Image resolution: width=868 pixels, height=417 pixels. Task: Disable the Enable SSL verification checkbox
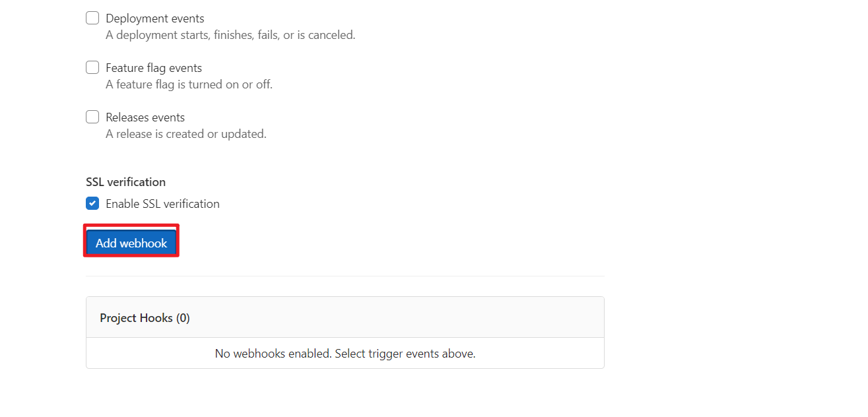click(92, 204)
